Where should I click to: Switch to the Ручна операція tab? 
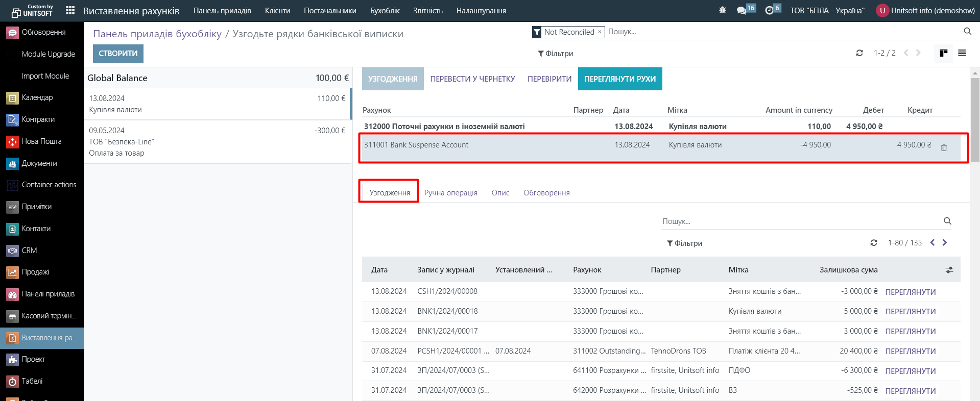tap(450, 193)
